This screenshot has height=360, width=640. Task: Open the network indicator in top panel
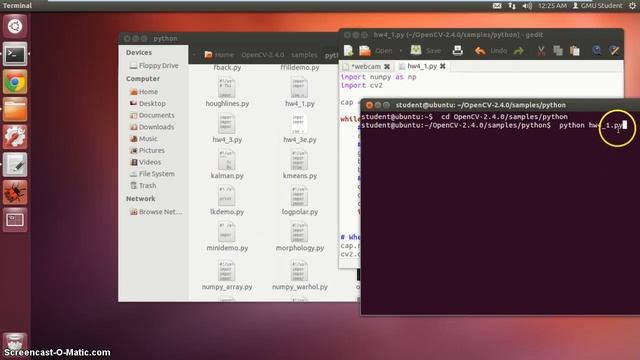coord(512,6)
